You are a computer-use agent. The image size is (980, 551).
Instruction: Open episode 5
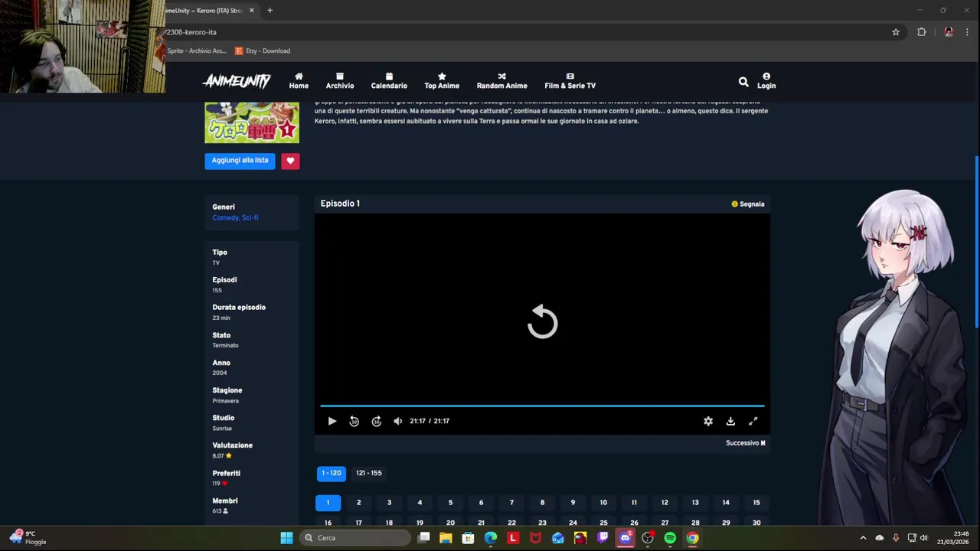click(x=450, y=503)
